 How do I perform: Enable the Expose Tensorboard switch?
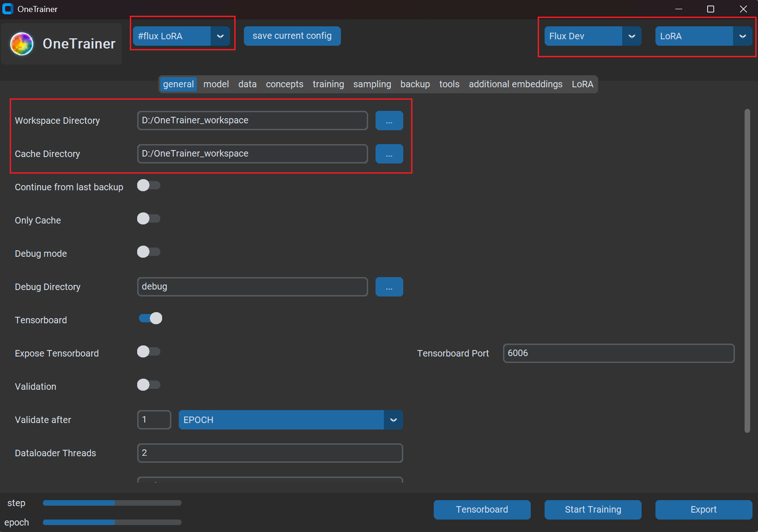click(149, 351)
